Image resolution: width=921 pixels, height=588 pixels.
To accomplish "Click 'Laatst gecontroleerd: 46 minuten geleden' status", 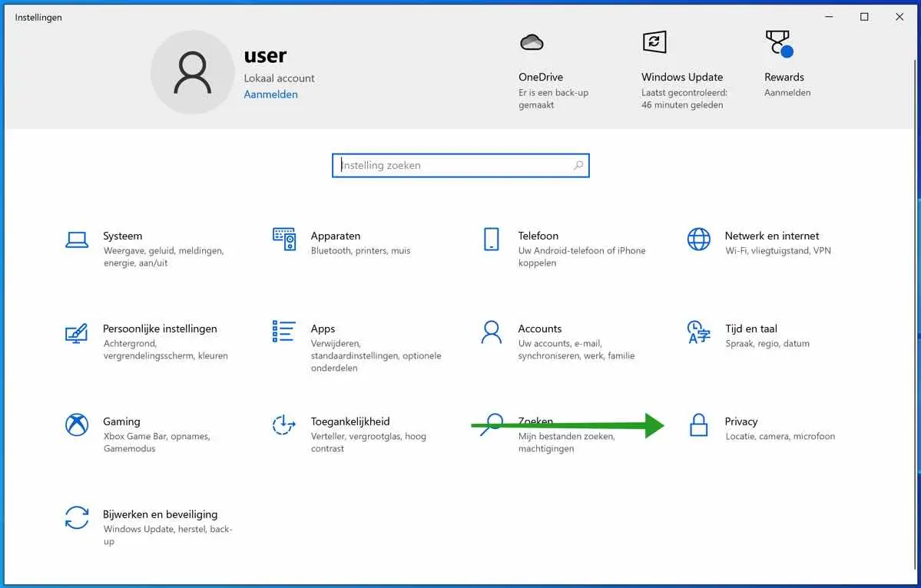I will point(684,98).
